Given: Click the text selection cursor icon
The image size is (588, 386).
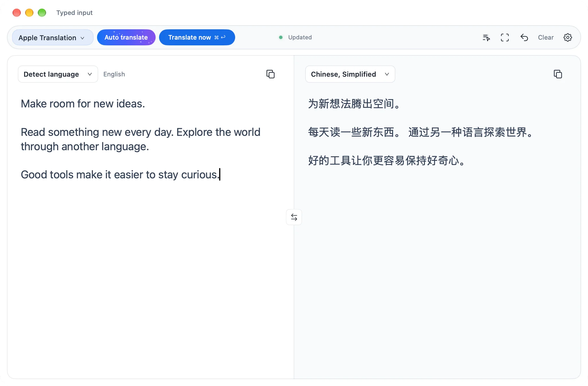Looking at the screenshot, I should click(x=486, y=37).
